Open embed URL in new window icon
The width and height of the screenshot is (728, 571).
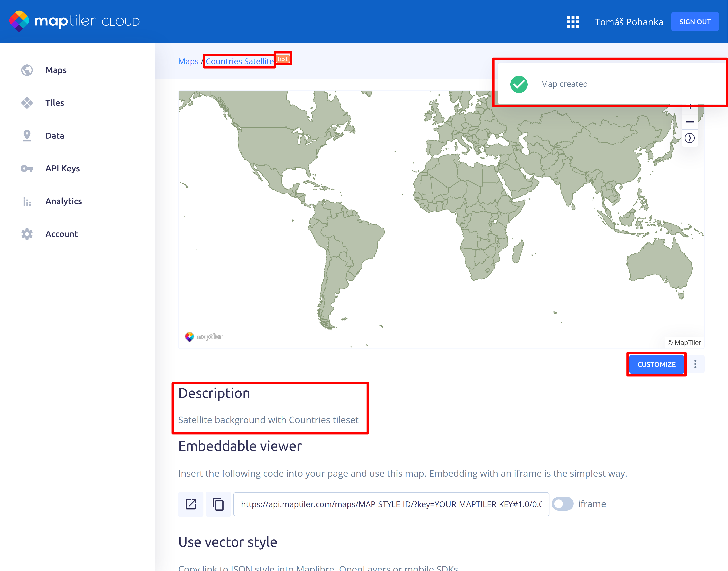(x=190, y=504)
